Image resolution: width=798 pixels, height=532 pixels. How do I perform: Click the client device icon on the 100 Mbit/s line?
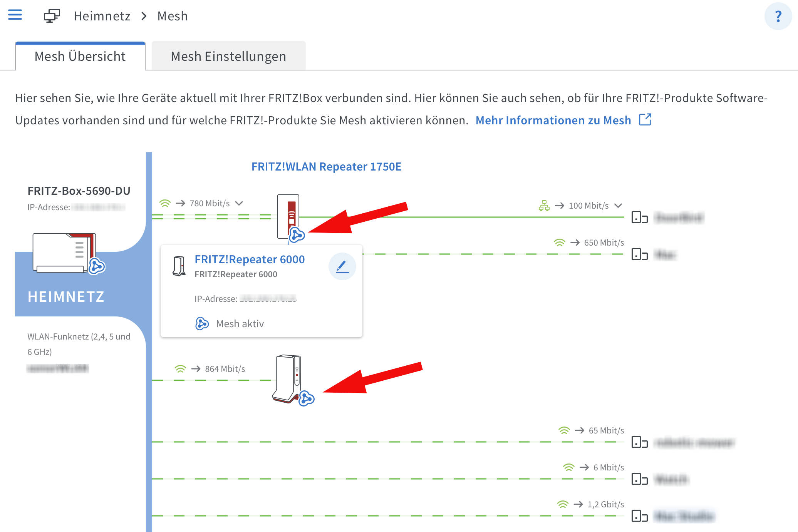(639, 217)
